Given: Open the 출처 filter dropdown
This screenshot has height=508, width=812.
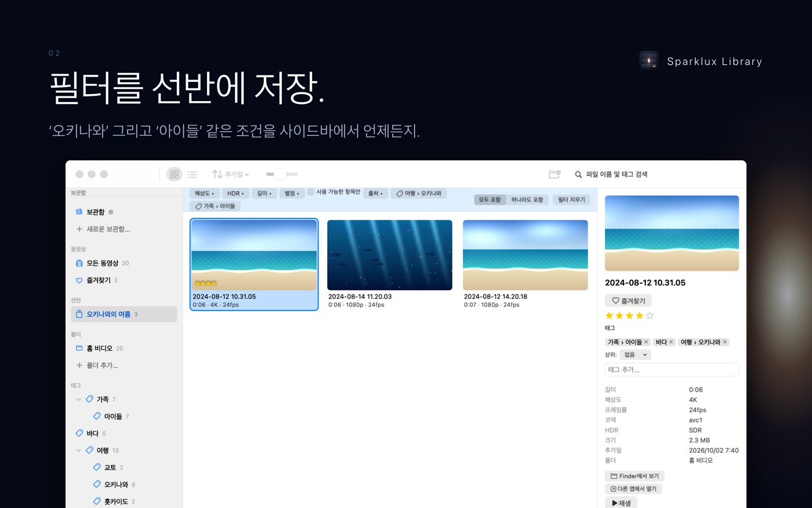Looking at the screenshot, I should tap(375, 193).
